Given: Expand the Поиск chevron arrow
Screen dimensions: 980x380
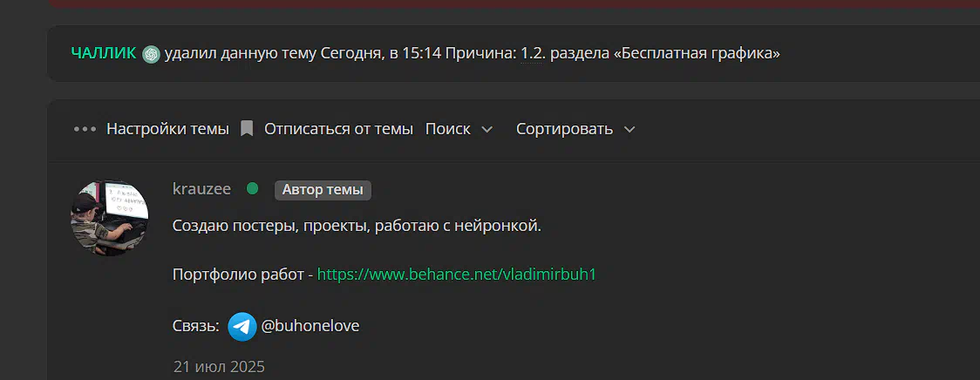Looking at the screenshot, I should click(x=487, y=129).
